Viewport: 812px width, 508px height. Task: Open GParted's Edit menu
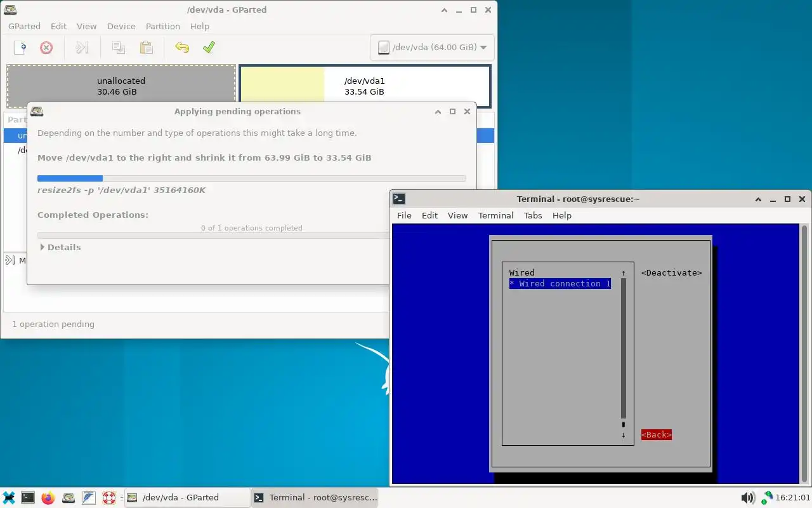(x=59, y=26)
